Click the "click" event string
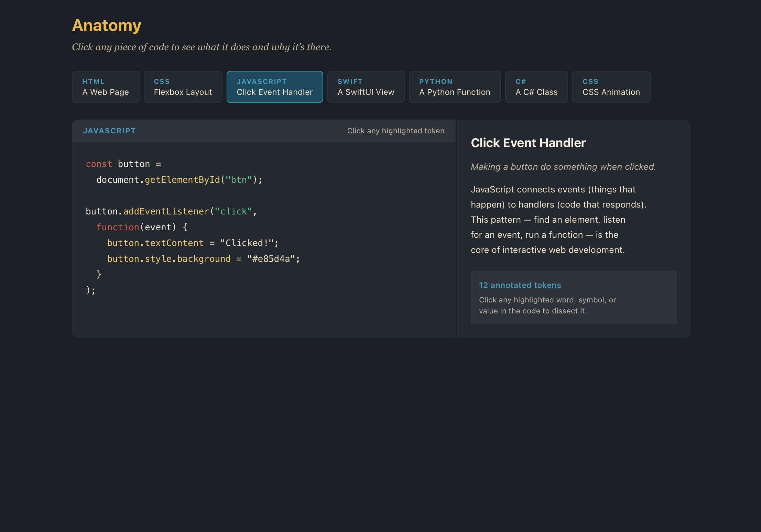Image resolution: width=761 pixels, height=532 pixels. point(233,211)
